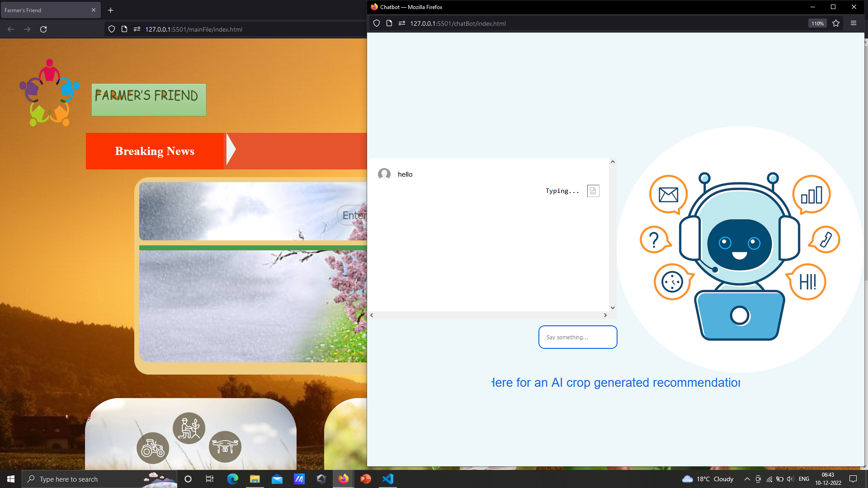Reload the Farmer's Friend page

tap(43, 29)
